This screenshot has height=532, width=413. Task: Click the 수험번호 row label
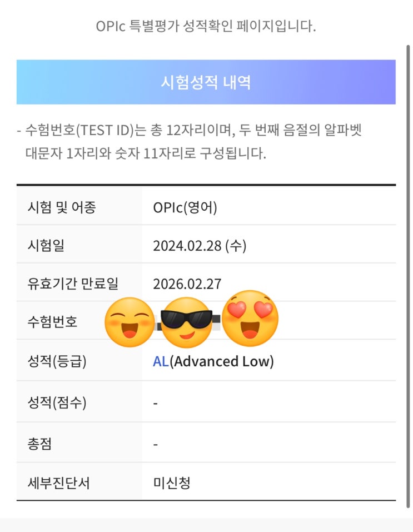(53, 321)
